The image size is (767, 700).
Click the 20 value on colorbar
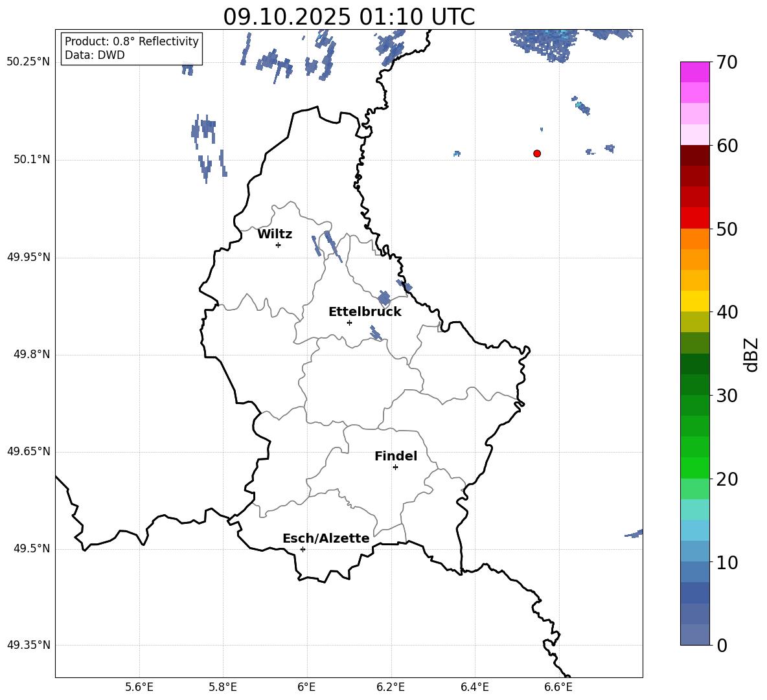(x=727, y=479)
